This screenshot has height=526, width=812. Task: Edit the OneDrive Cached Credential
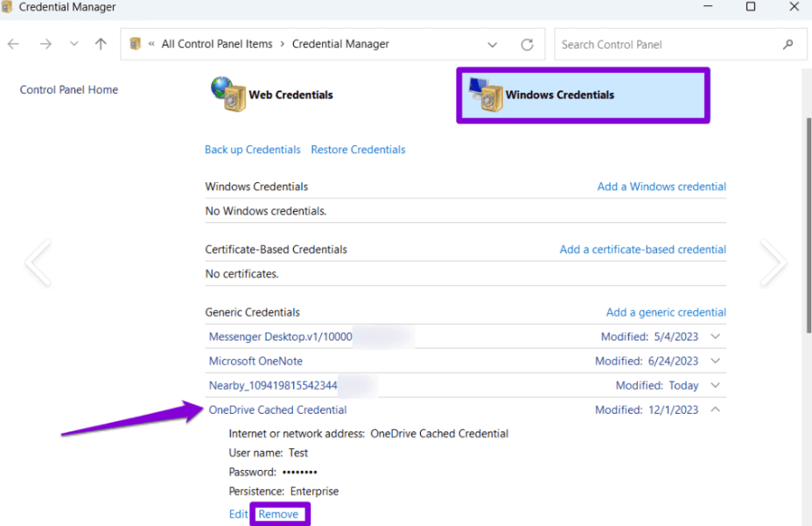pyautogui.click(x=238, y=514)
